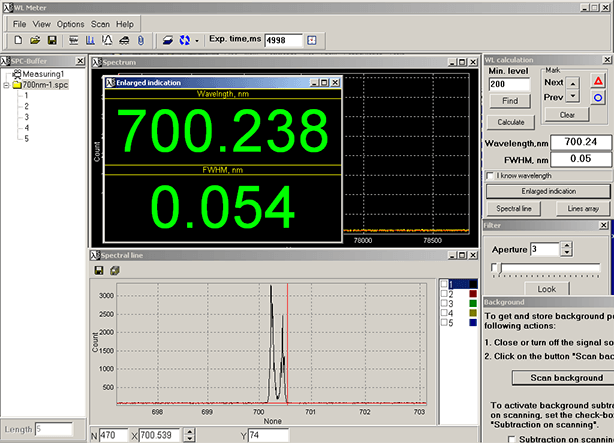Click the blue circle mark icon
The height and width of the screenshot is (443, 614).
pos(598,97)
